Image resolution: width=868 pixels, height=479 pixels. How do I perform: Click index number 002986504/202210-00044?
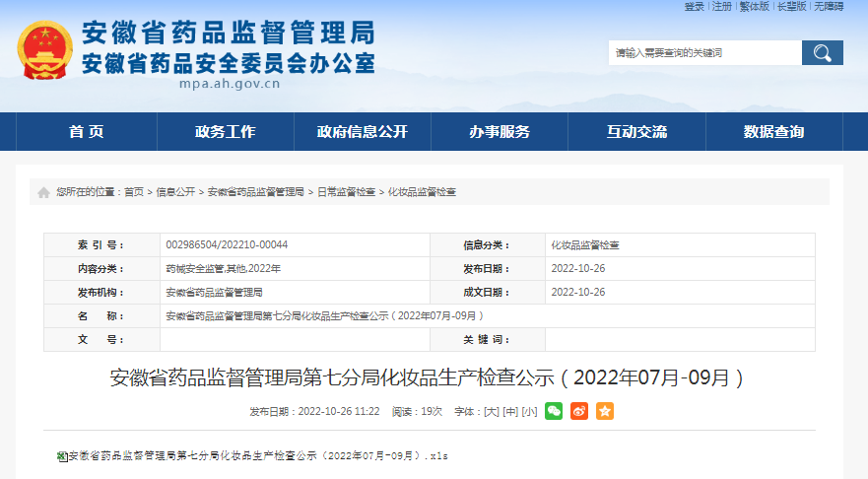coord(227,244)
